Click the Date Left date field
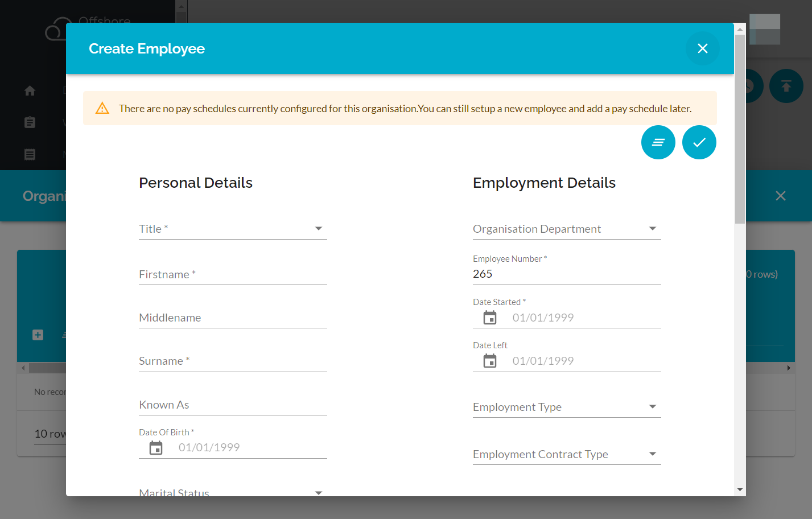This screenshot has width=812, height=519. (586, 361)
